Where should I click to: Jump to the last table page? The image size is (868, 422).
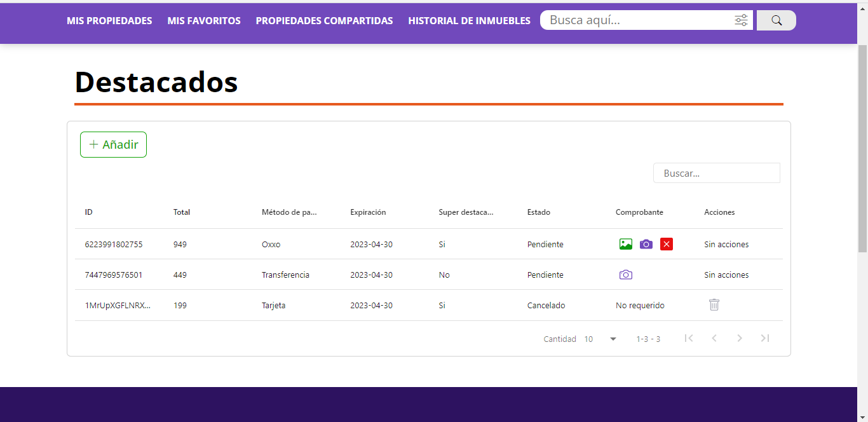pyautogui.click(x=765, y=339)
